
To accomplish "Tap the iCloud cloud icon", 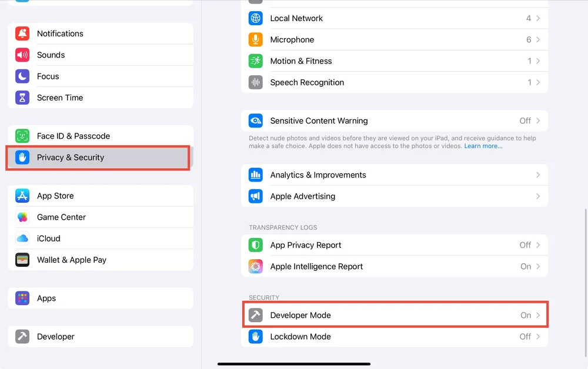I will 22,239.
